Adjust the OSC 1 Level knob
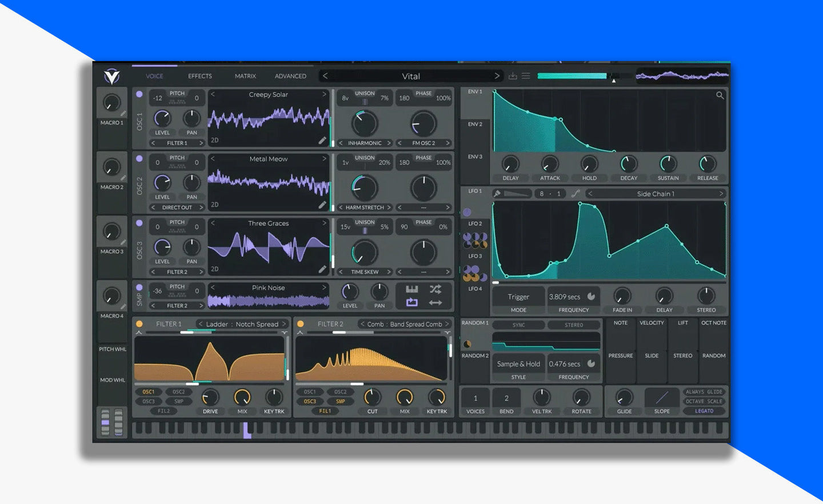823x504 pixels. coord(162,118)
